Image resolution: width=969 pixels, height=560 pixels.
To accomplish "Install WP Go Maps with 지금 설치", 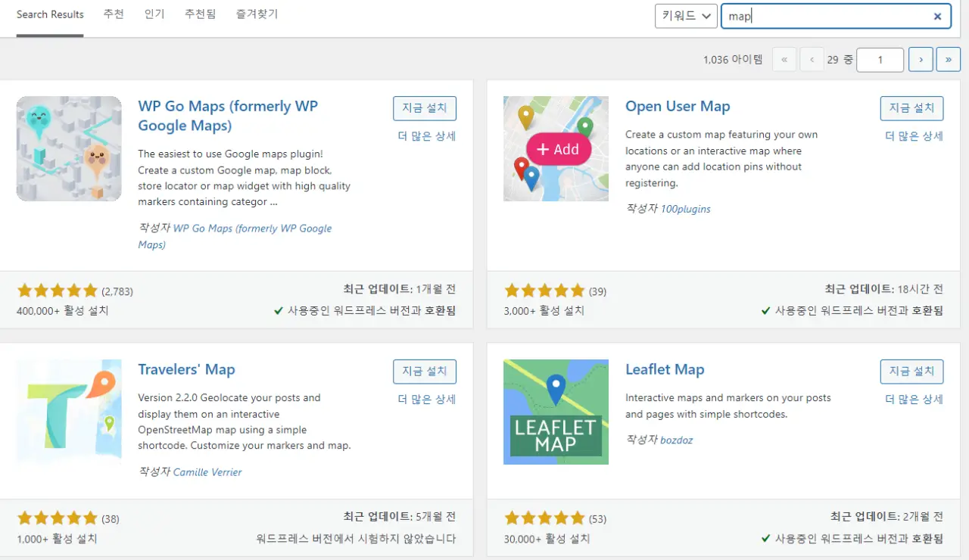I will point(425,107).
